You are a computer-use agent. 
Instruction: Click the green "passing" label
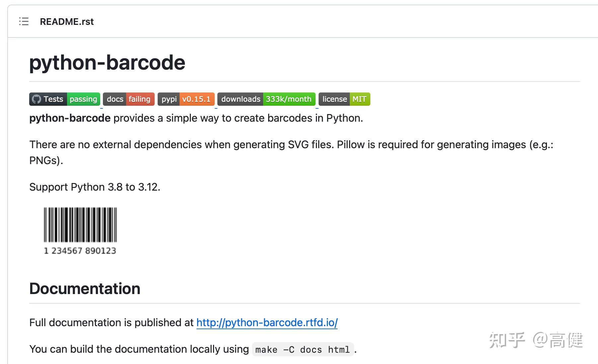click(83, 99)
